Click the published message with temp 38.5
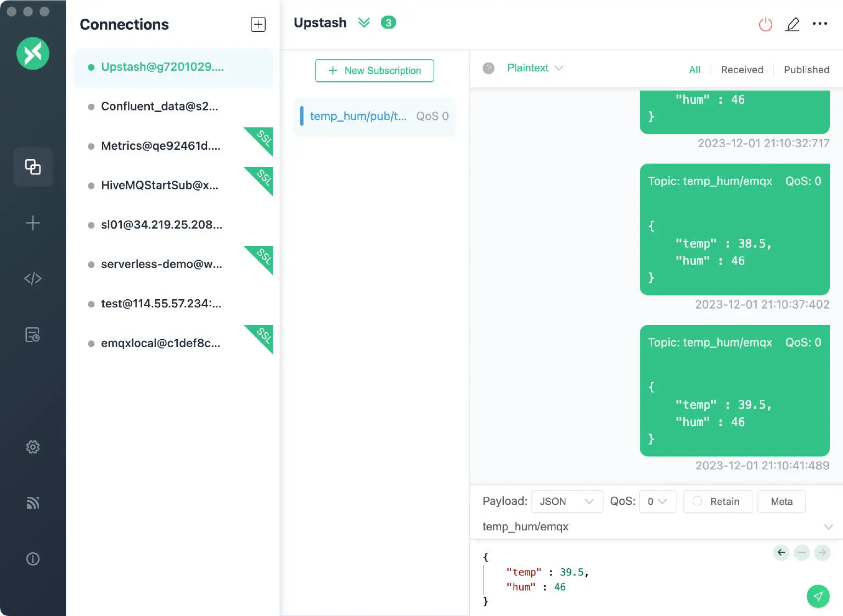This screenshot has width=843, height=616. (734, 229)
